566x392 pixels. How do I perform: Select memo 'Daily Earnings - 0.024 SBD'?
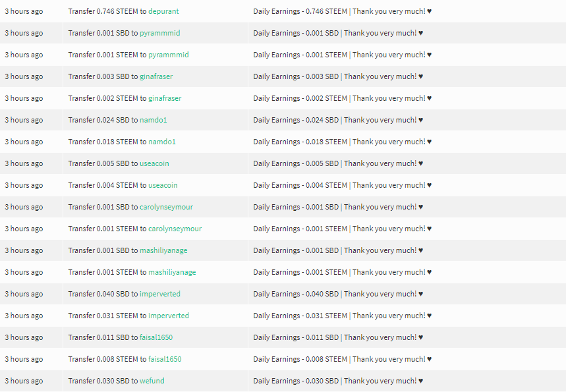[x=296, y=120]
